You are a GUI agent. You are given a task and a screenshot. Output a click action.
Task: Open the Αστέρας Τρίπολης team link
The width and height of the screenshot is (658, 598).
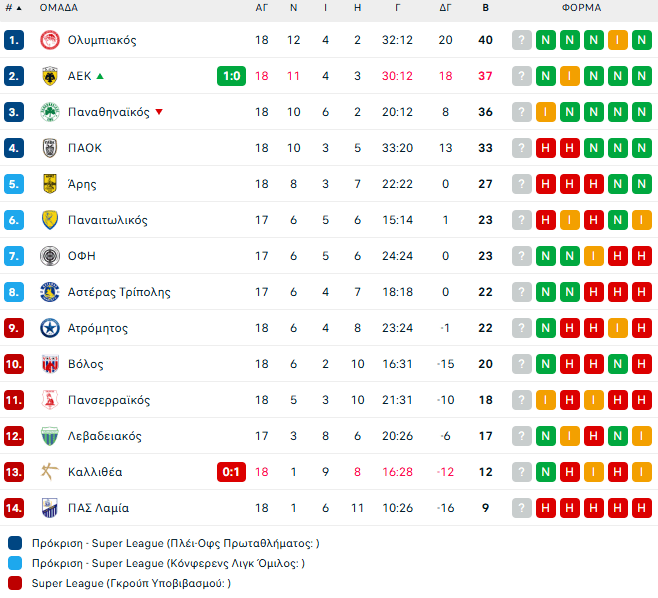pos(119,292)
